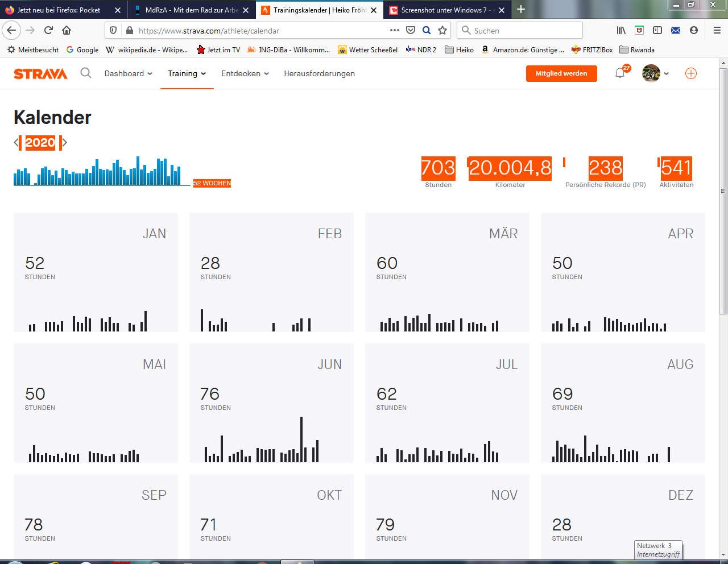The width and height of the screenshot is (728, 564).
Task: Open the Firefox hamburger menu
Action: 717,30
